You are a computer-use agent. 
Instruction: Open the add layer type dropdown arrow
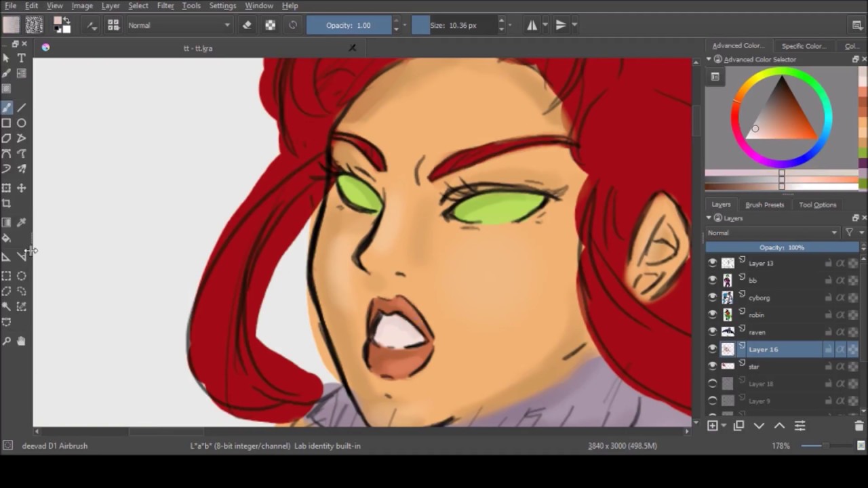(x=724, y=426)
